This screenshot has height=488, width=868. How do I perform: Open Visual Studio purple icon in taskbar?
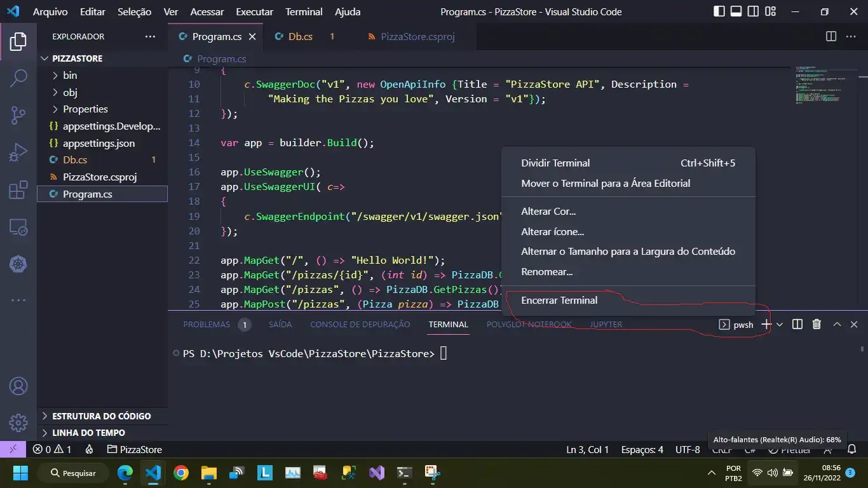click(x=377, y=473)
